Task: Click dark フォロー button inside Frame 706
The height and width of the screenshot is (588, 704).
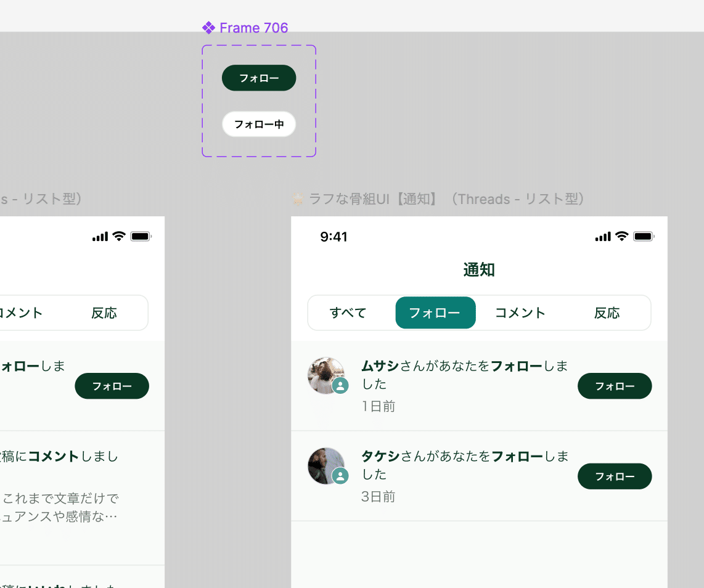Action: pos(259,78)
